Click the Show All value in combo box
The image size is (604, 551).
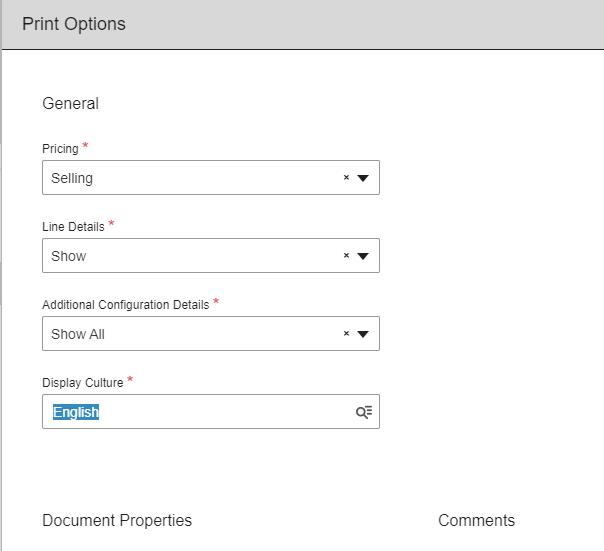coord(78,334)
